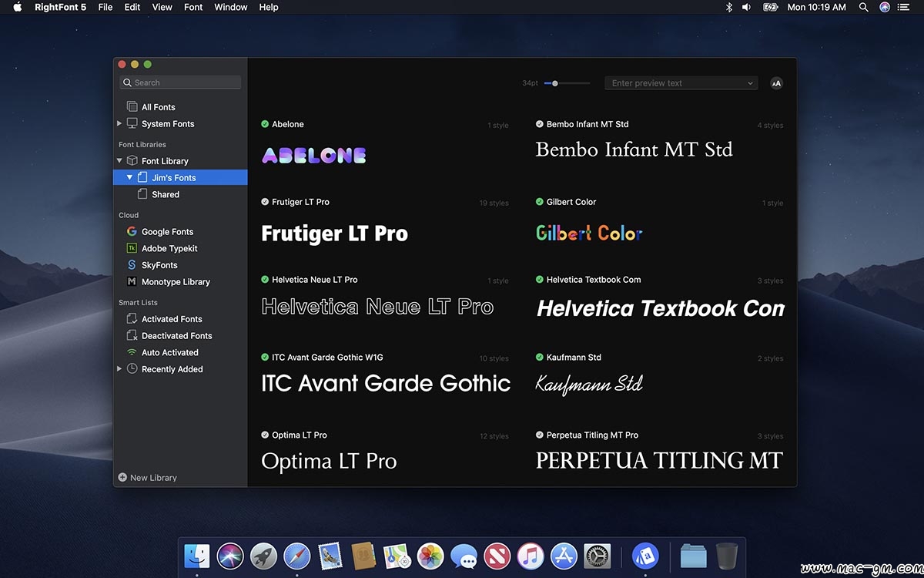Toggle activation of Frutiger LT Pro
Image resolution: width=924 pixels, height=578 pixels.
click(265, 202)
